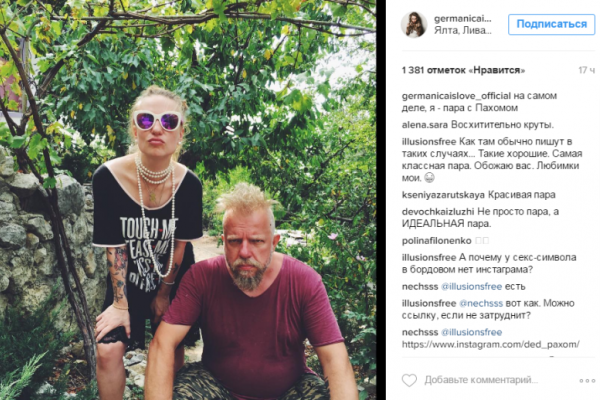Open the first illusionsfree commenter name
The image size is (600, 400).
tap(429, 142)
